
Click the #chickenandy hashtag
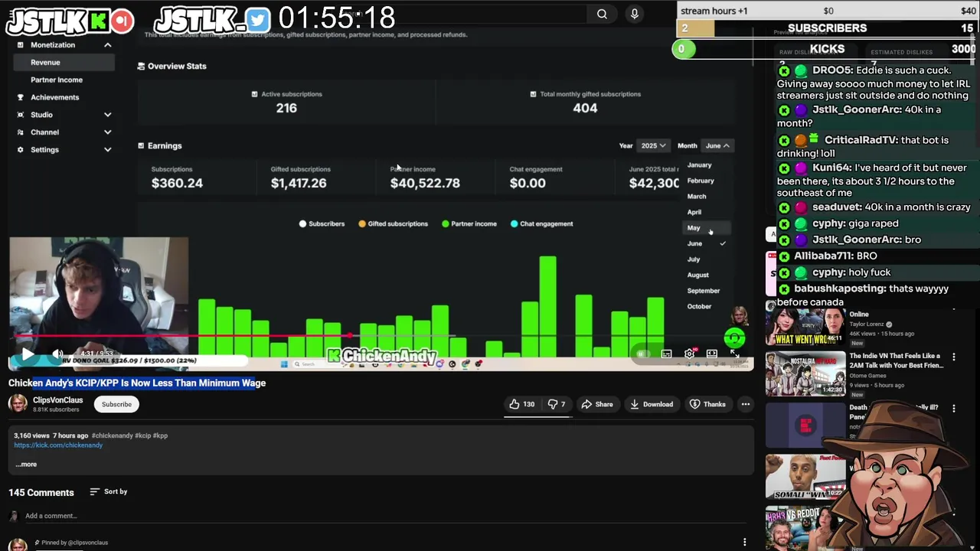coord(113,435)
